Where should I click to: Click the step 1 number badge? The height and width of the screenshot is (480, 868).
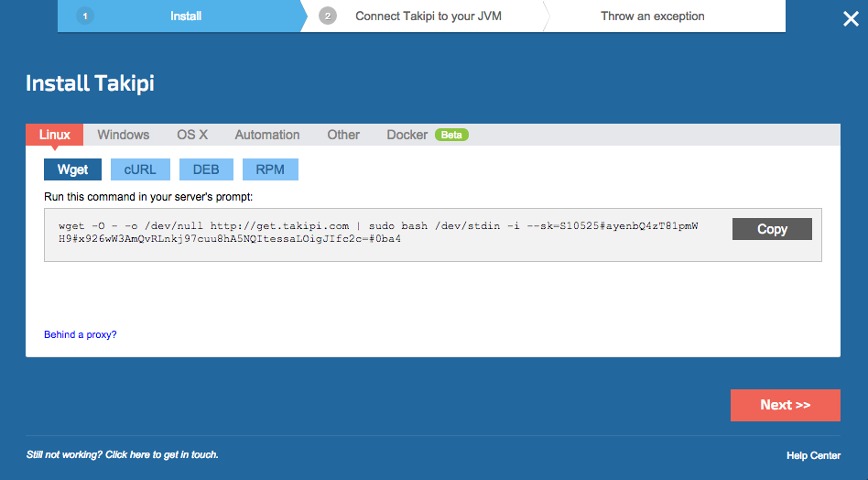(85, 16)
